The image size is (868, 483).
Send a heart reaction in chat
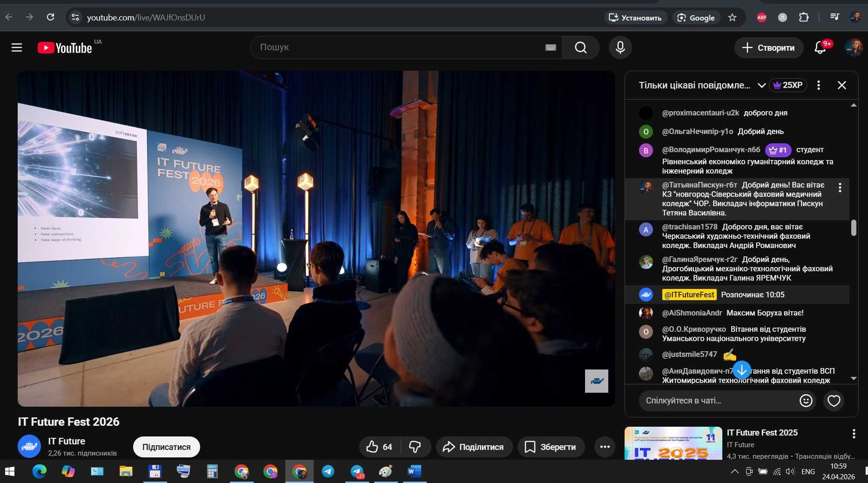[834, 401]
